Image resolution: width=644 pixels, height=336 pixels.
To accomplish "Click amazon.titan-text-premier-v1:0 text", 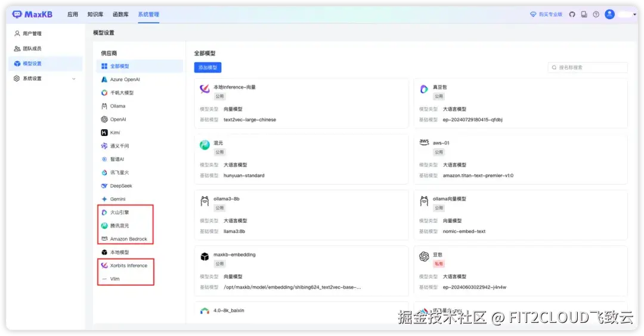I will pos(478,176).
